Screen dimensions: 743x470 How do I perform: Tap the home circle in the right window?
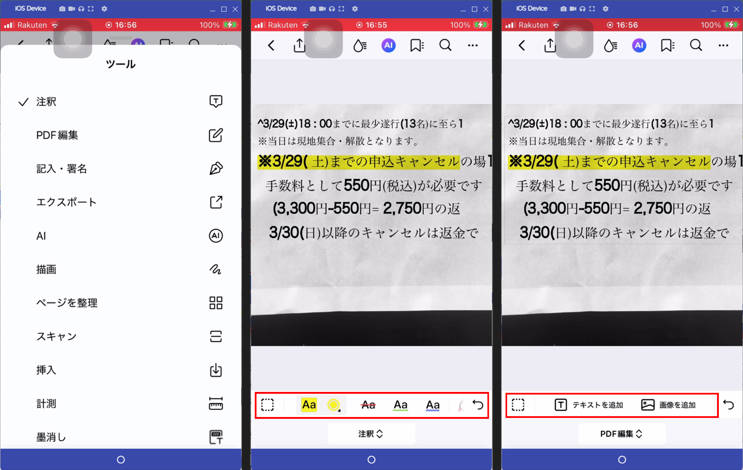tap(622, 460)
